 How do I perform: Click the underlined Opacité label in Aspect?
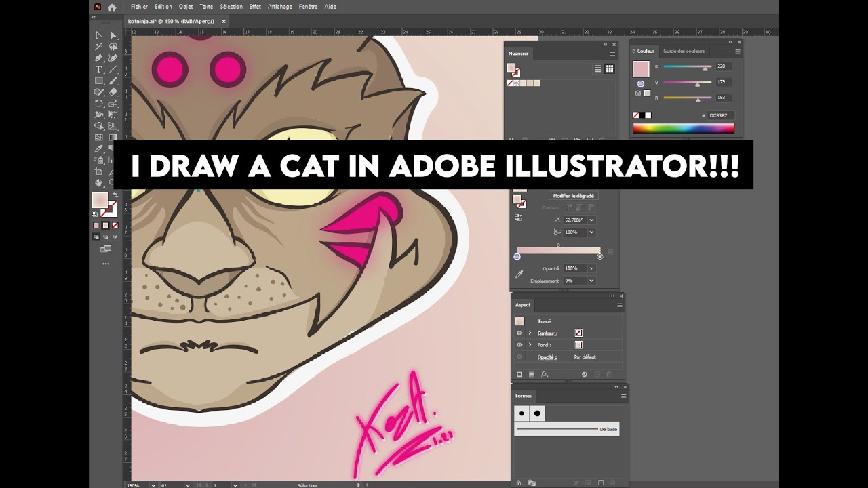547,357
